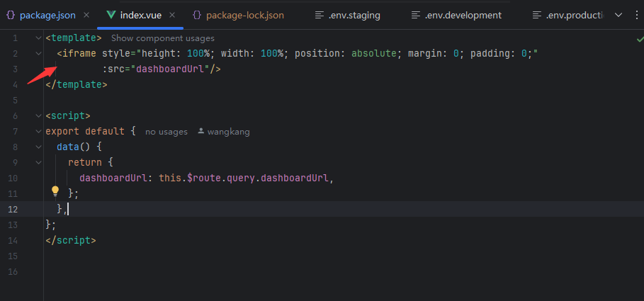Click line number 5 in the gutter
Viewport: 644px width, 301px height.
point(16,100)
